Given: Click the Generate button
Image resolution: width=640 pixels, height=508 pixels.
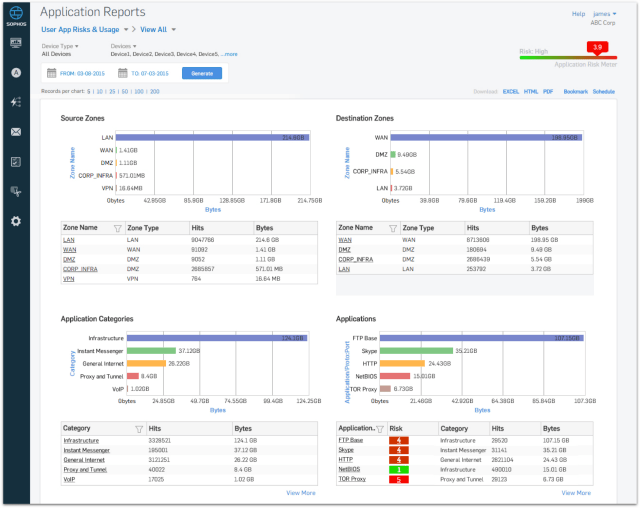Looking at the screenshot, I should (201, 73).
